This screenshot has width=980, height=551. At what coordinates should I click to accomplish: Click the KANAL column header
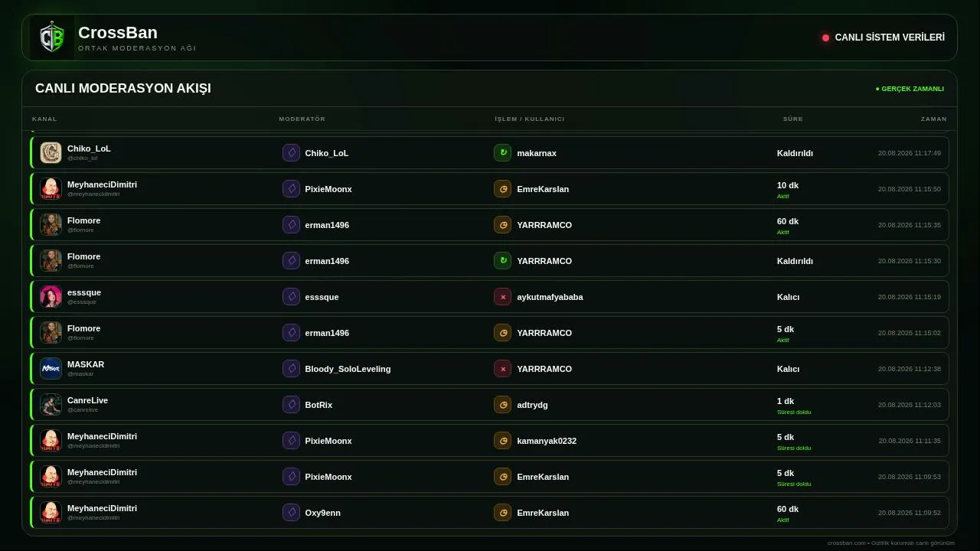point(44,119)
